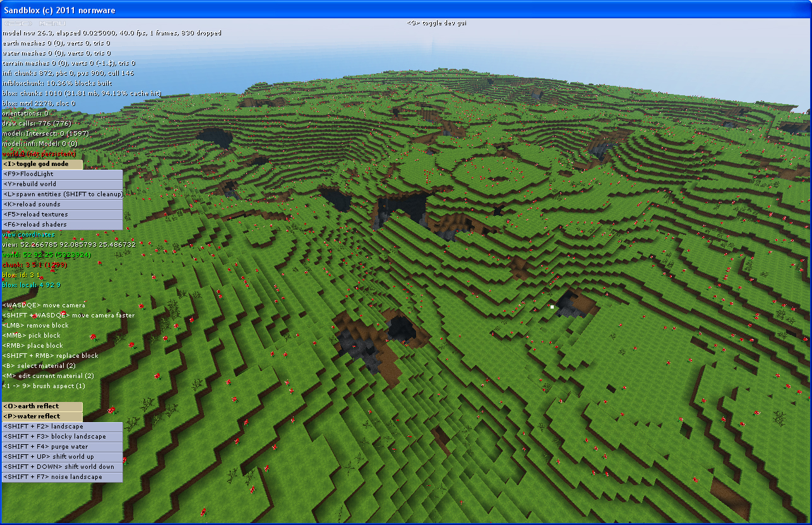812x525 pixels.
Task: Click the '<RMB> place block' hint
Action: [33, 346]
